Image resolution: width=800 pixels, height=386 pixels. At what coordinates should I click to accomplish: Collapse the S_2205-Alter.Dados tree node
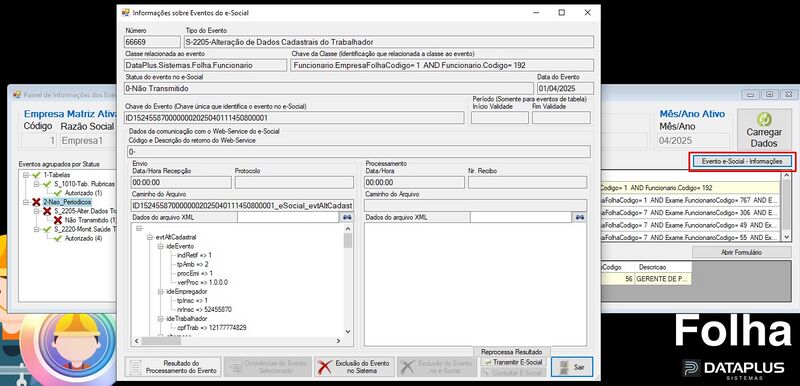click(36, 211)
